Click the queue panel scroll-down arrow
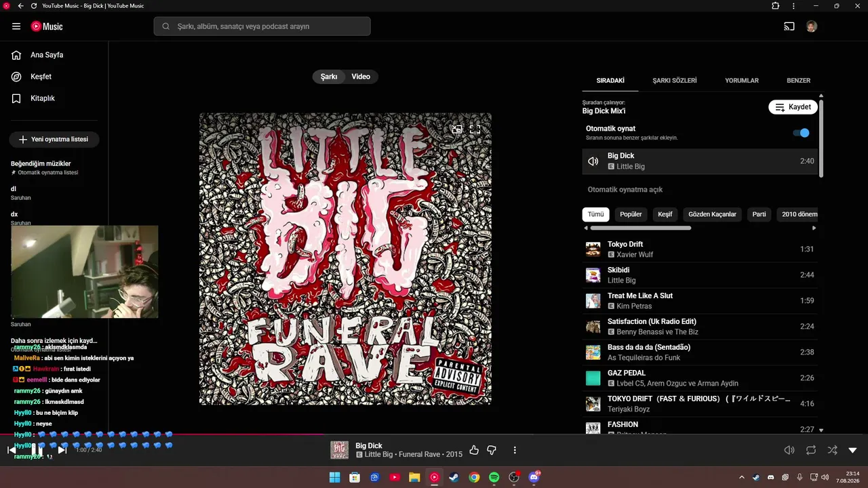Image resolution: width=868 pixels, height=488 pixels. coord(821,430)
